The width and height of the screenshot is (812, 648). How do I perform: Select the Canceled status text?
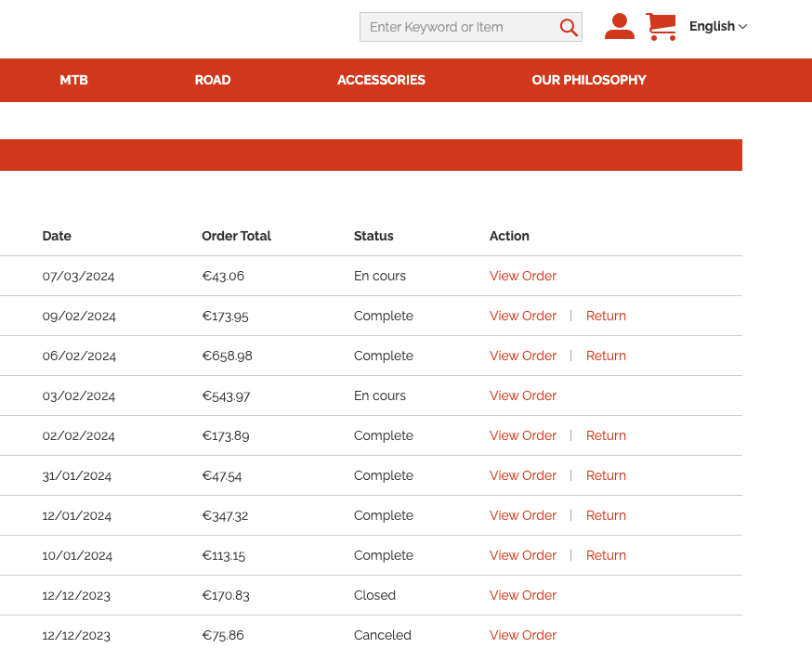click(382, 635)
